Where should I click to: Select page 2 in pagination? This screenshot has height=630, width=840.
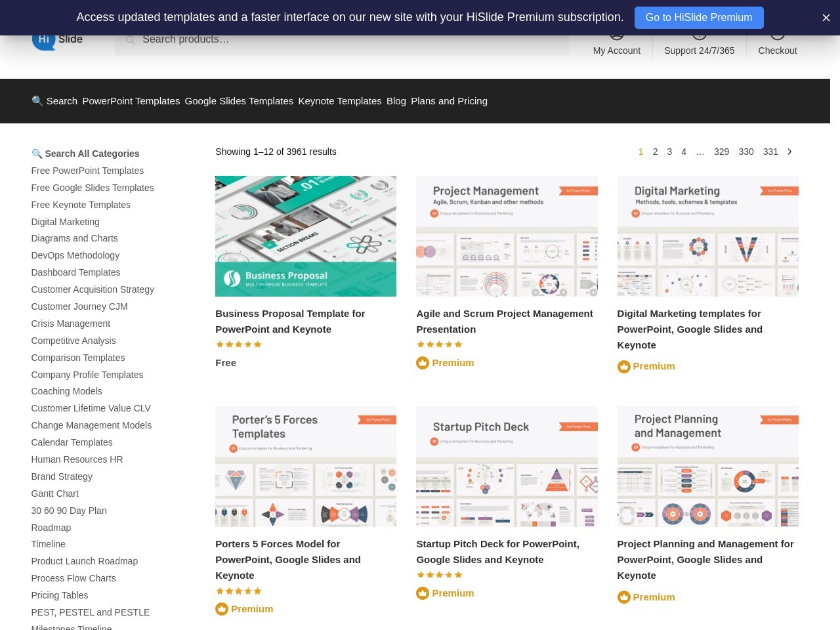[655, 152]
